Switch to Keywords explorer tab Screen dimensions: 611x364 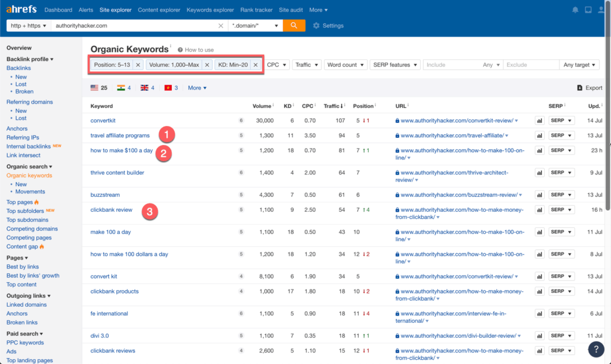[210, 10]
